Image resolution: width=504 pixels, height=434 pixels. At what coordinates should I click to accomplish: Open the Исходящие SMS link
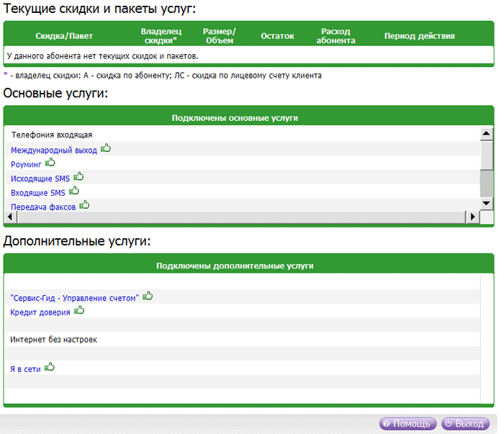click(x=40, y=178)
